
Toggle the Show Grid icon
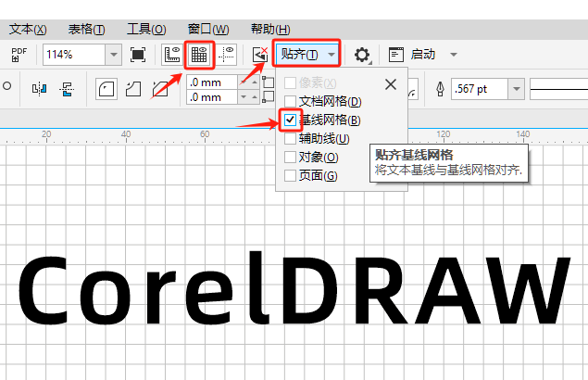tap(199, 55)
